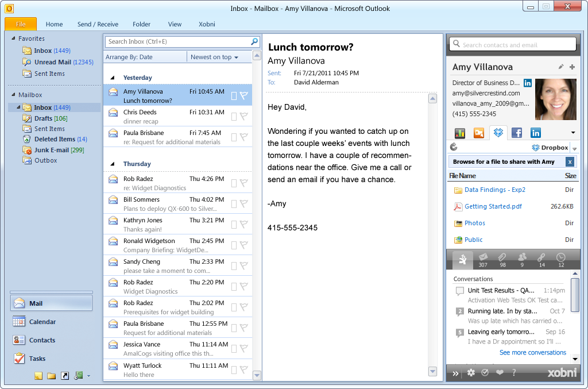The height and width of the screenshot is (389, 588).
Task: Flag the Chris Deeds dinner recap email
Action: point(244,117)
